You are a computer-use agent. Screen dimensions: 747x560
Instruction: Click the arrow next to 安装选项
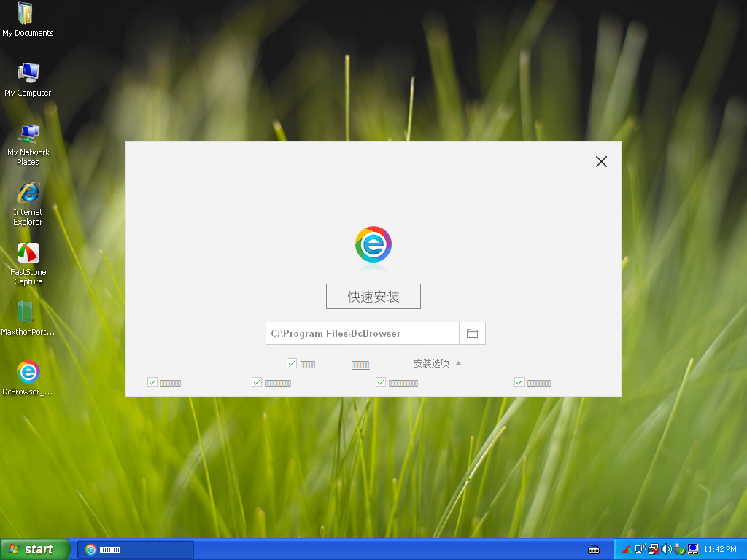coord(458,362)
